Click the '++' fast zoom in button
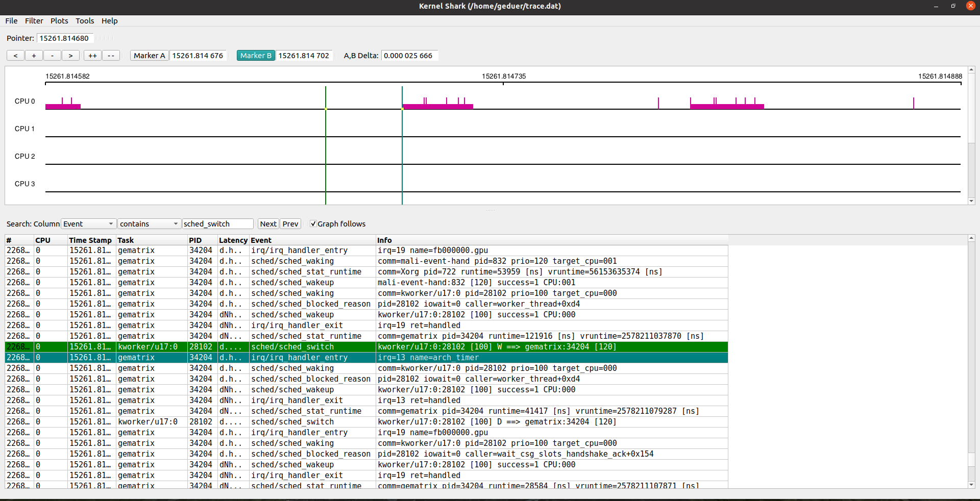Viewport: 980px width, 501px height. click(x=92, y=56)
